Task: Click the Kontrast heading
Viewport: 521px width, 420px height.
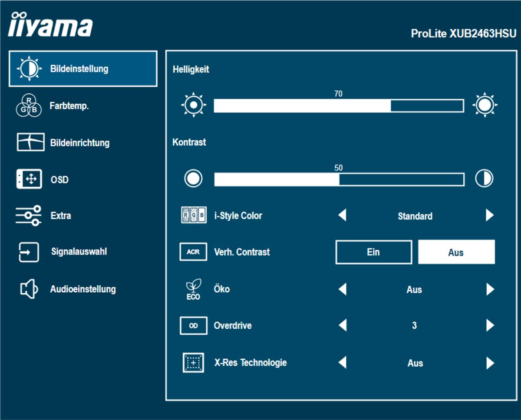Action: [x=189, y=142]
